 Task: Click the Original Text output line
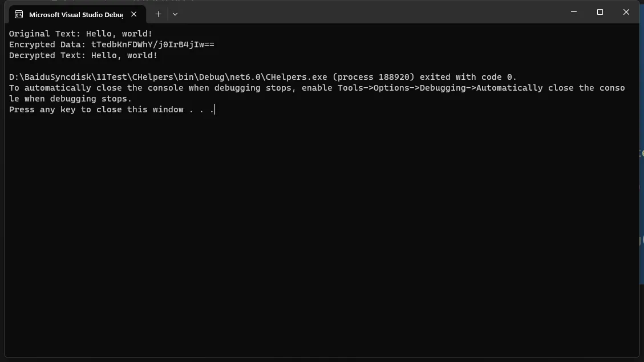(80, 34)
